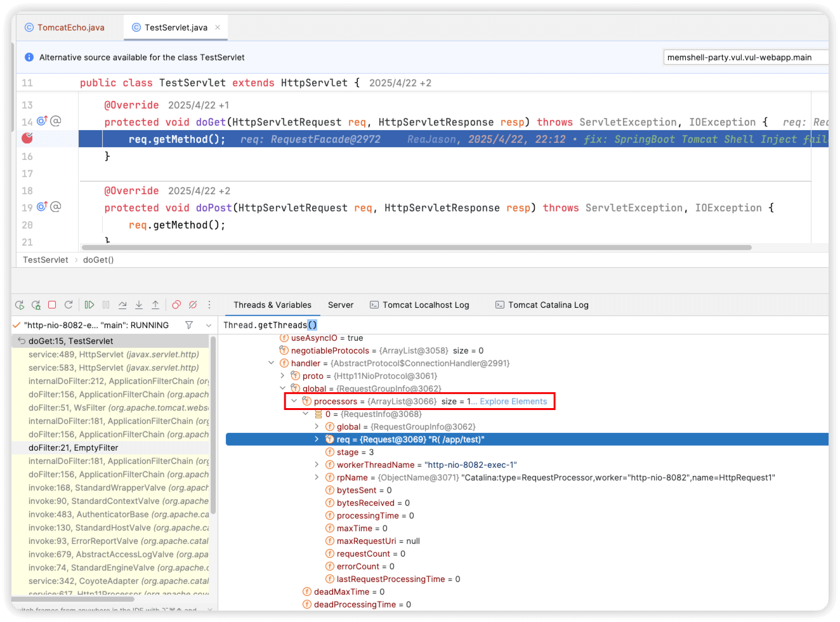This screenshot has width=840, height=622.
Task: Select the service:583, HttpServlet frame
Action: point(110,367)
